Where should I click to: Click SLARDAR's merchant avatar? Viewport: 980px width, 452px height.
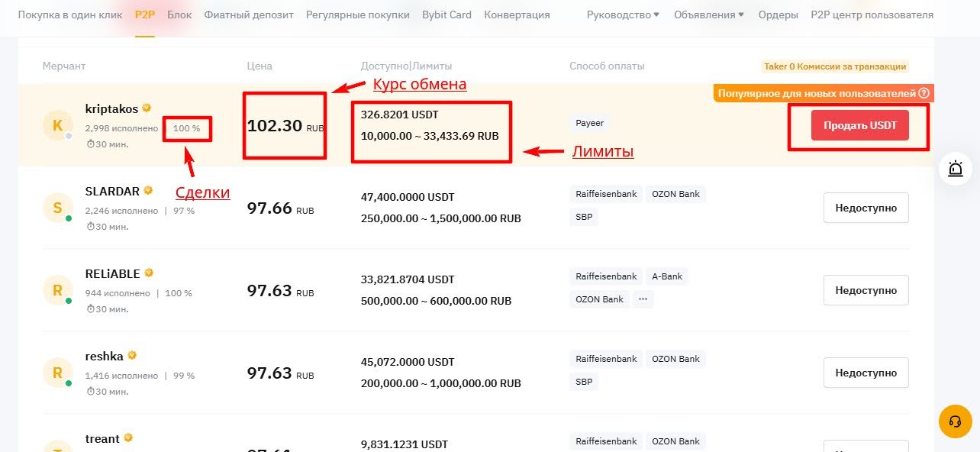pos(58,208)
